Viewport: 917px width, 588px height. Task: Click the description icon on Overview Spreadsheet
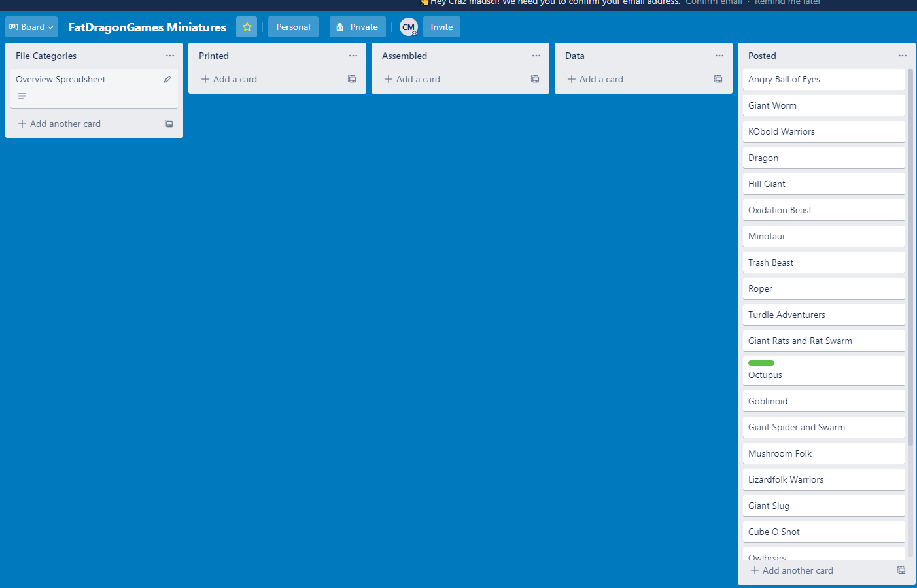(22, 96)
